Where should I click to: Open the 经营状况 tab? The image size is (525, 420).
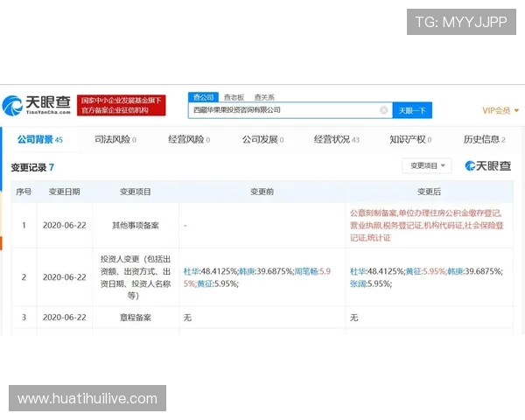pos(337,139)
